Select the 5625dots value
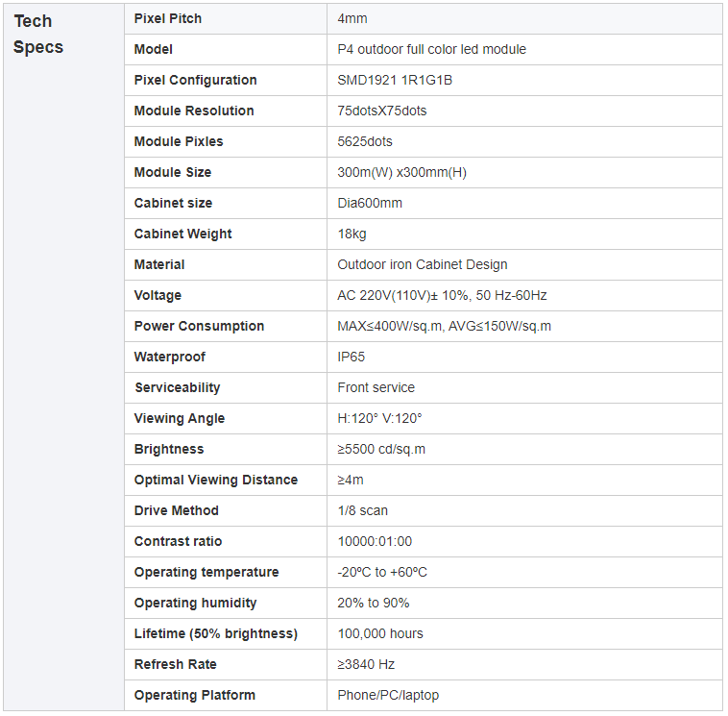 point(365,141)
